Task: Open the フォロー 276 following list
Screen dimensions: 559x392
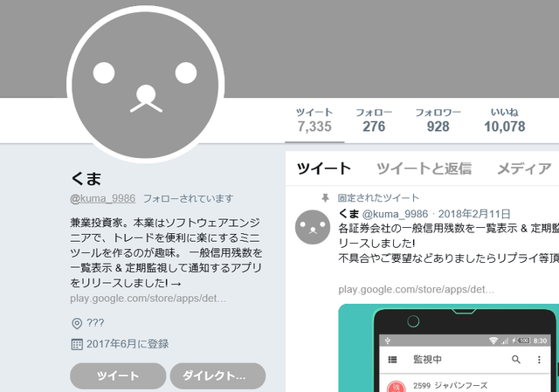Action: tap(374, 120)
